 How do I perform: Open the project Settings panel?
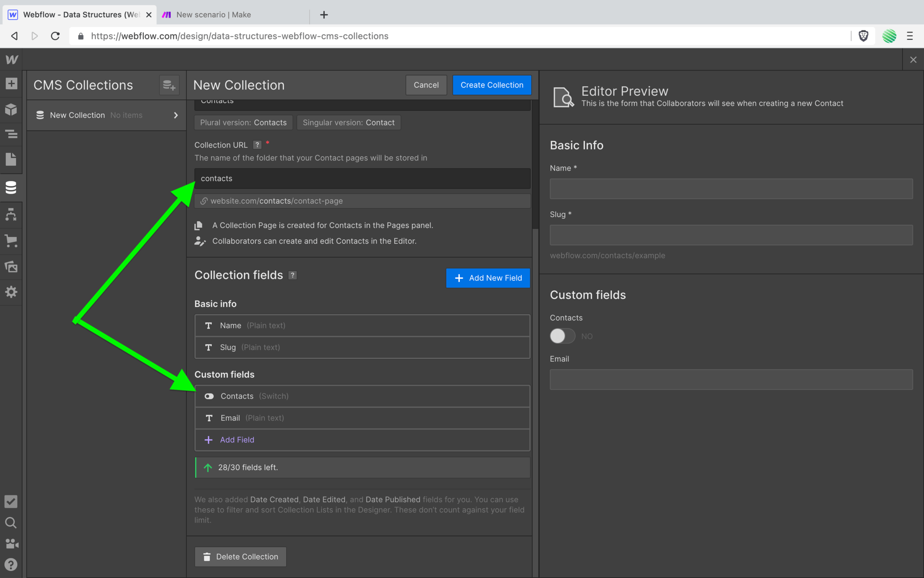pos(11,292)
